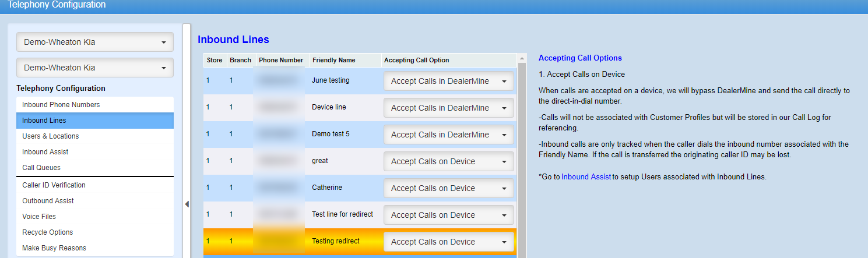
Task: Open Voice Files section
Action: point(39,217)
